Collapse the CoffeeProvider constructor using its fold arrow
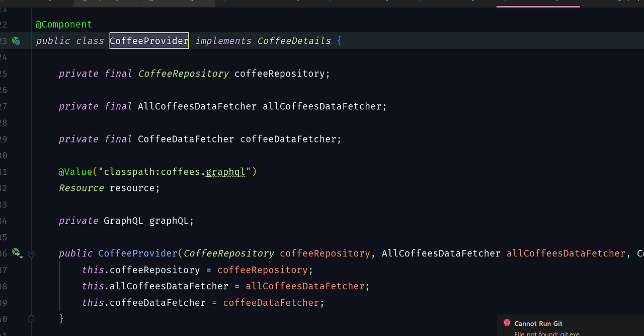Screen dimensions: 644x336 tap(31, 253)
